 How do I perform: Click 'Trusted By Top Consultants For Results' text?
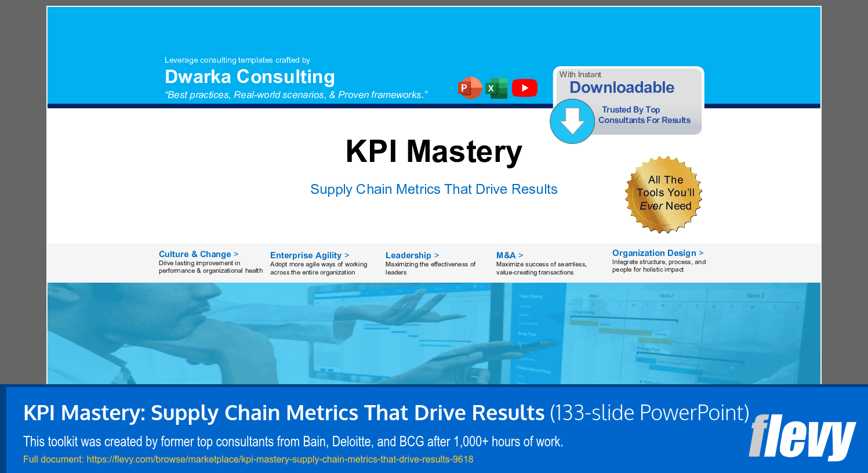point(644,115)
